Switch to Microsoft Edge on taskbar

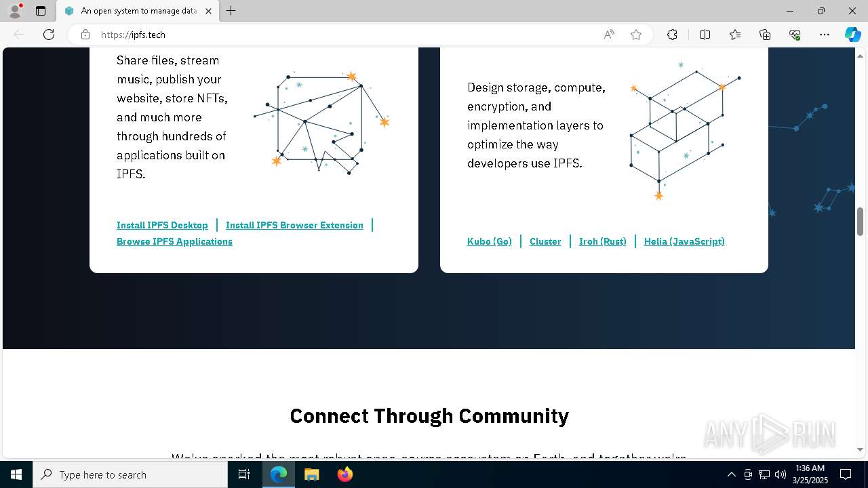tap(279, 474)
